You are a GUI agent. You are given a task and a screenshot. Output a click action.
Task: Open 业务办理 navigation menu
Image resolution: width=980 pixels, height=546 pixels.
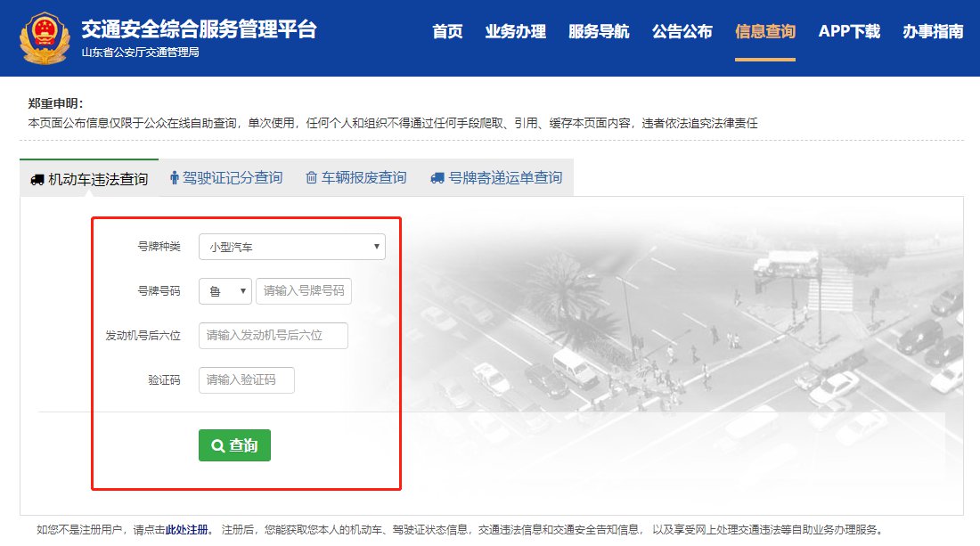(516, 31)
